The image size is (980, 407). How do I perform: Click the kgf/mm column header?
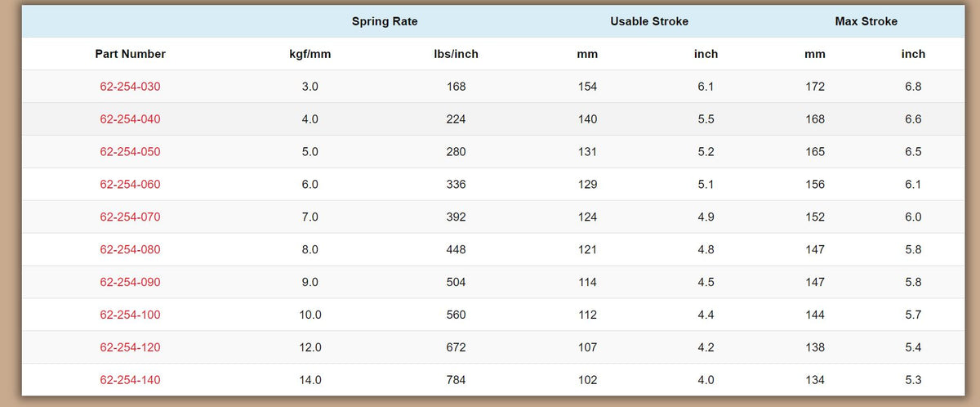(x=310, y=54)
